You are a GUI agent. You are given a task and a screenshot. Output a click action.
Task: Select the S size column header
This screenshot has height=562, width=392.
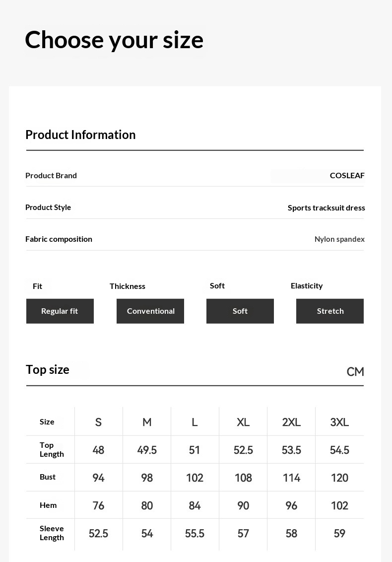[x=98, y=422]
